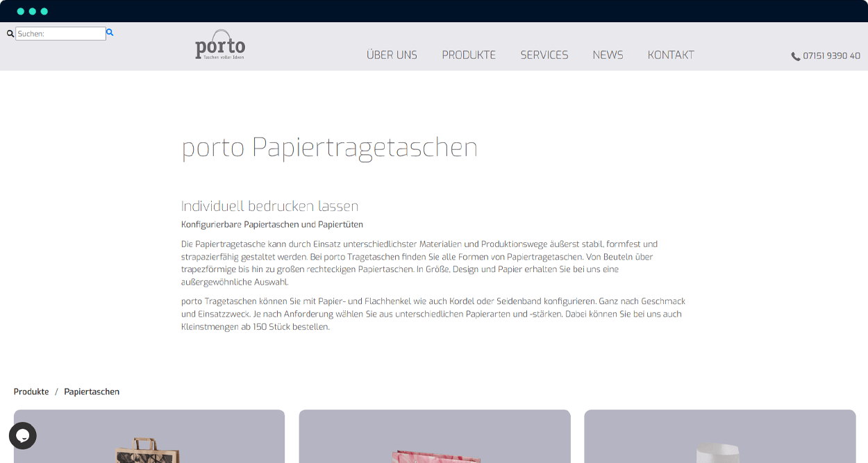The width and height of the screenshot is (868, 463).
Task: Click the porto logo
Action: point(220,45)
